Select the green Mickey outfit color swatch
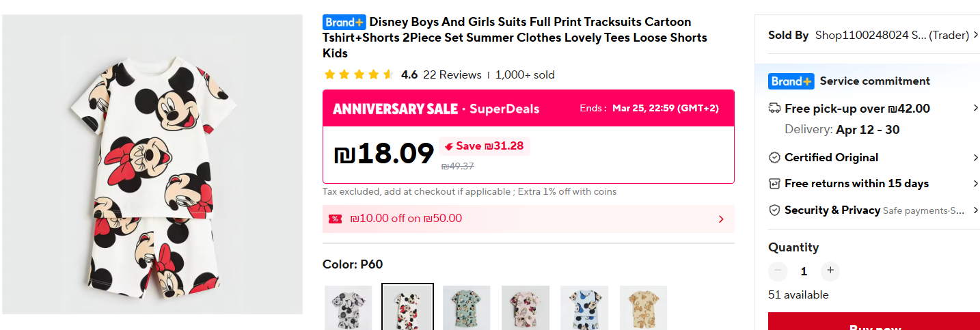The height and width of the screenshot is (330, 980). point(466,307)
